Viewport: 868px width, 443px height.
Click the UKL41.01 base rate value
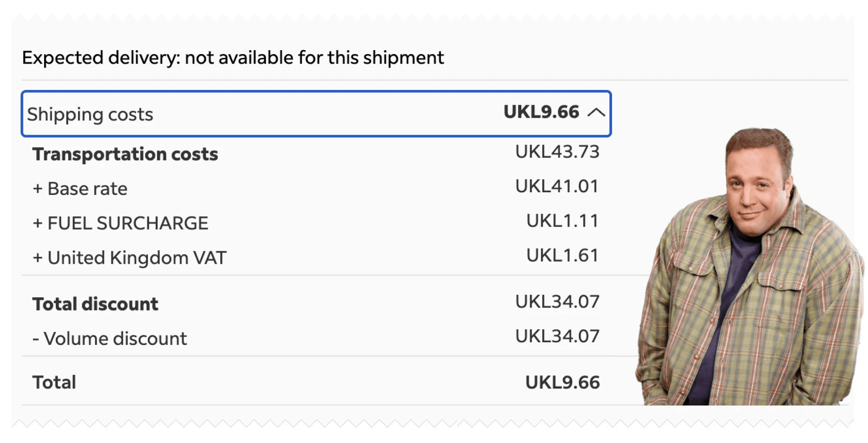tap(557, 186)
